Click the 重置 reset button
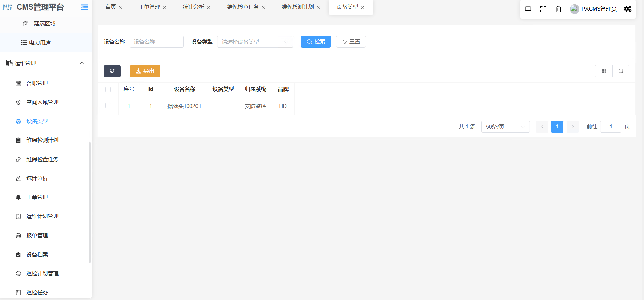The image size is (644, 300). 351,42
